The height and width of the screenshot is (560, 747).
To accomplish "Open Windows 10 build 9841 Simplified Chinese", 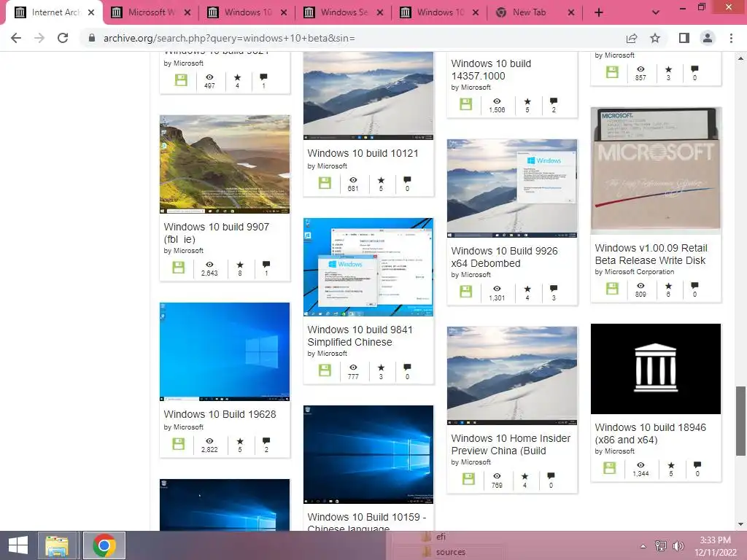I will 360,335.
